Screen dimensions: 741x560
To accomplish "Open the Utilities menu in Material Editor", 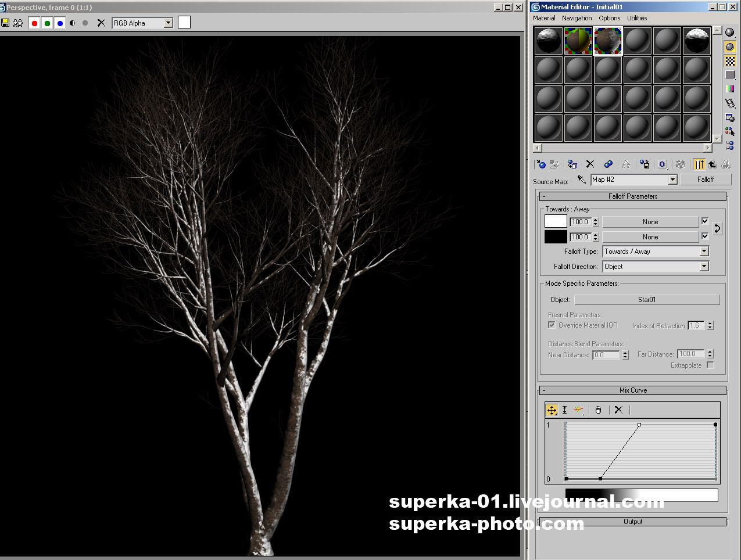I will click(636, 18).
